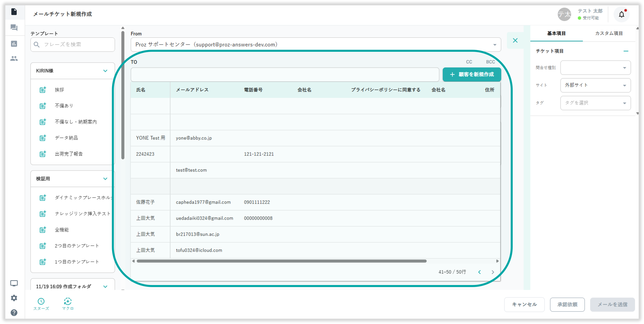Open the reports chart sidebar icon
Viewport: 644px width, 324px height.
[x=14, y=44]
